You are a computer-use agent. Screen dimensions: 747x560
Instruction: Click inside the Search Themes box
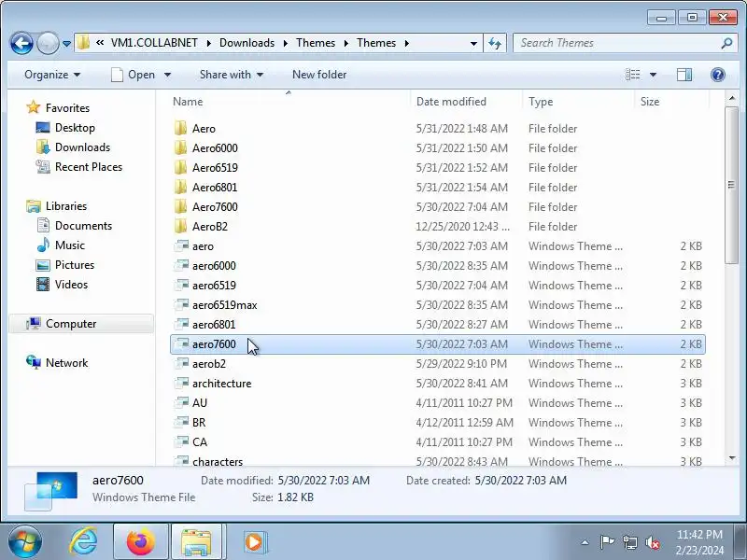point(619,43)
